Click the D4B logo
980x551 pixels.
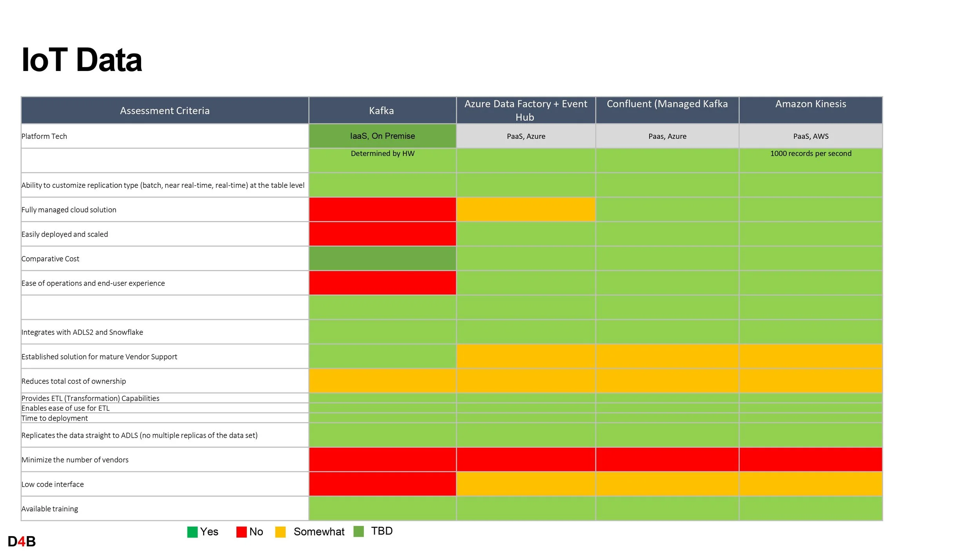(22, 541)
